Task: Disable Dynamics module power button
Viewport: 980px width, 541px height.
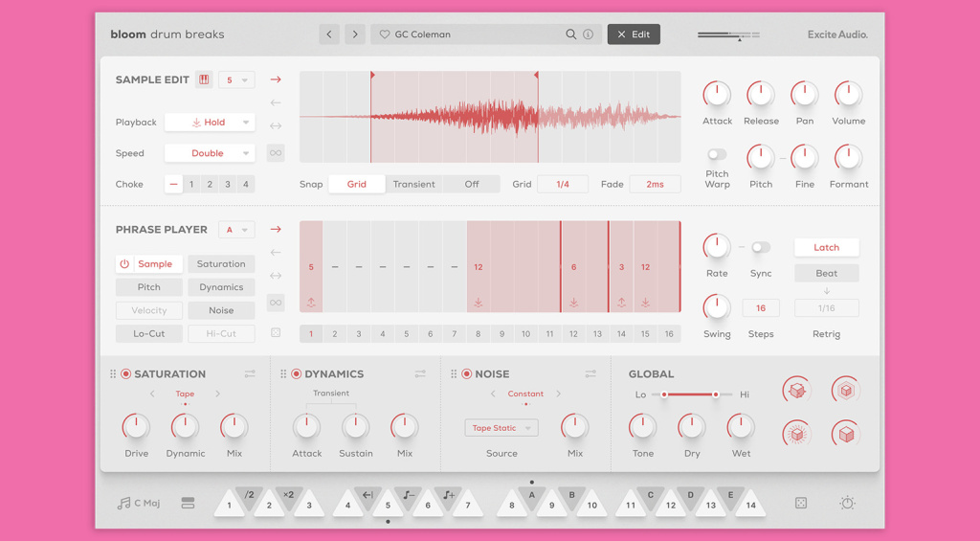Action: coord(297,374)
